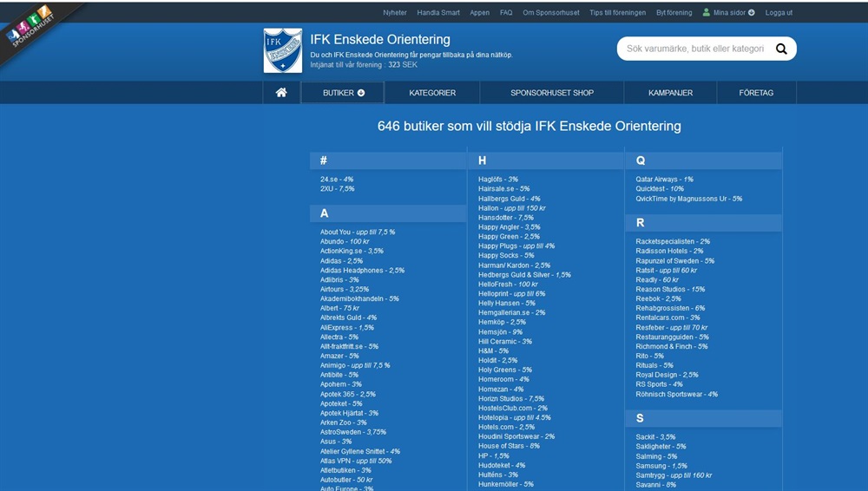Expand the Butiker dropdown menu
The height and width of the screenshot is (491, 868).
click(x=343, y=93)
